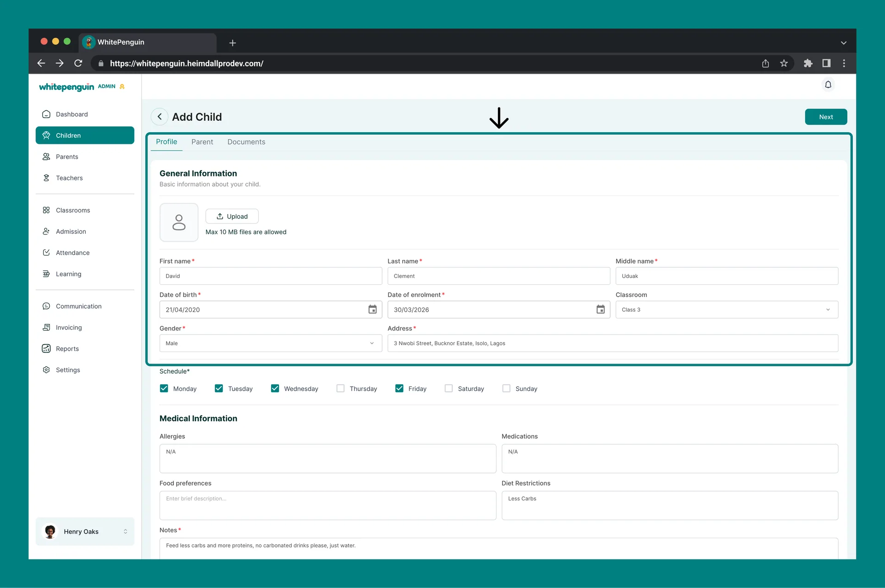The image size is (885, 588).
Task: Expand the browser tab list chevron
Action: point(844,43)
